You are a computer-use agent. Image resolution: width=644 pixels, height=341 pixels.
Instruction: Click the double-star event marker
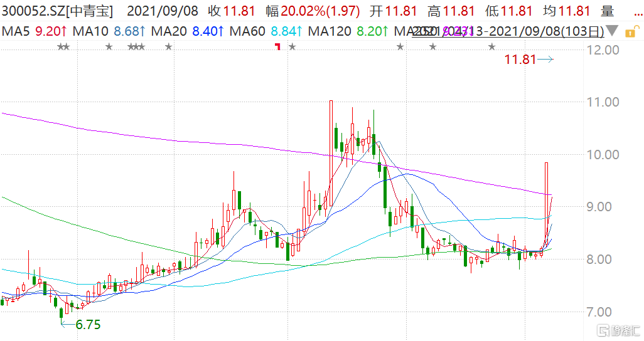coord(63,47)
